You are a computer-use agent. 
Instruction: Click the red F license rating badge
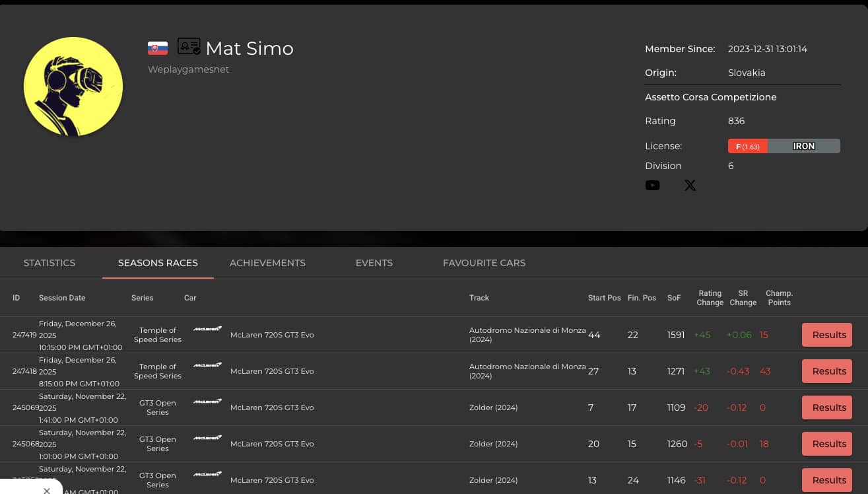(747, 146)
